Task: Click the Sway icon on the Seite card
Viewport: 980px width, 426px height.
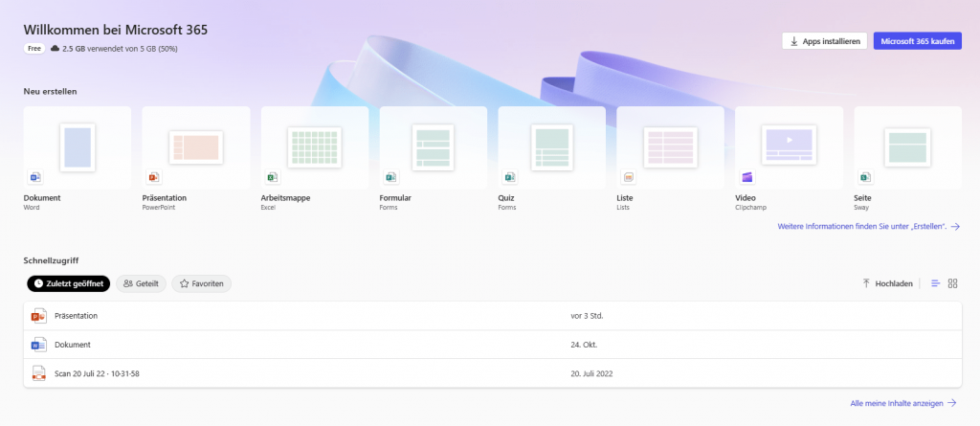Action: point(865,178)
